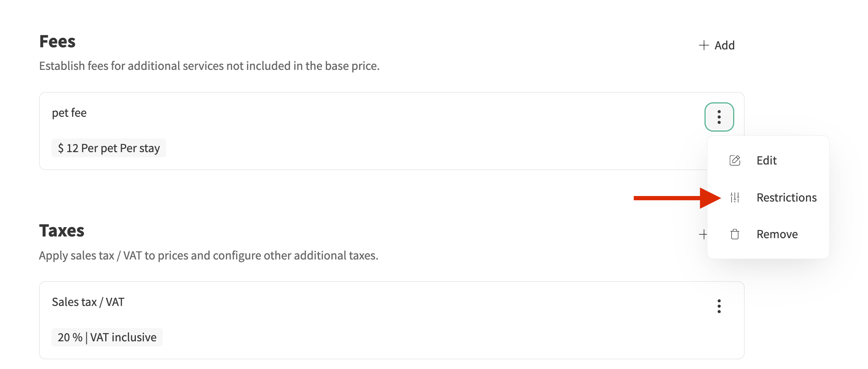Click the pencil Edit icon

[x=735, y=161]
